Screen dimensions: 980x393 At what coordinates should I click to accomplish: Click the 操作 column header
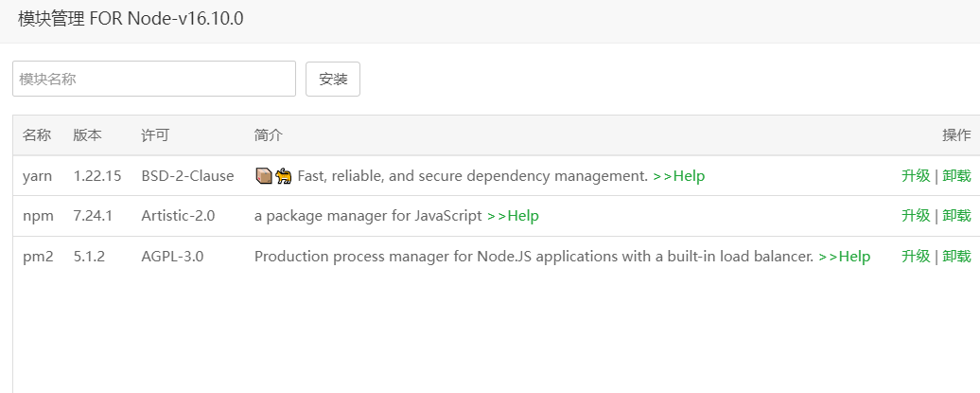(957, 135)
